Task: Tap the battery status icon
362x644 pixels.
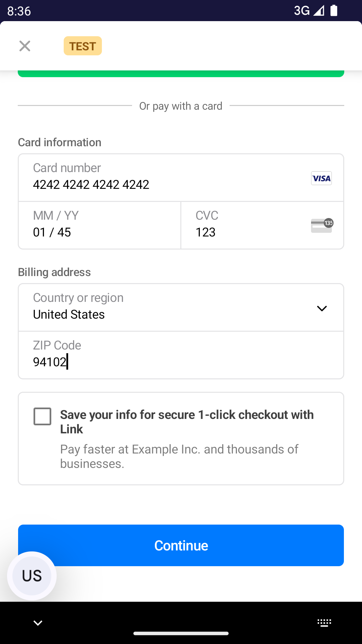Action: pyautogui.click(x=334, y=11)
